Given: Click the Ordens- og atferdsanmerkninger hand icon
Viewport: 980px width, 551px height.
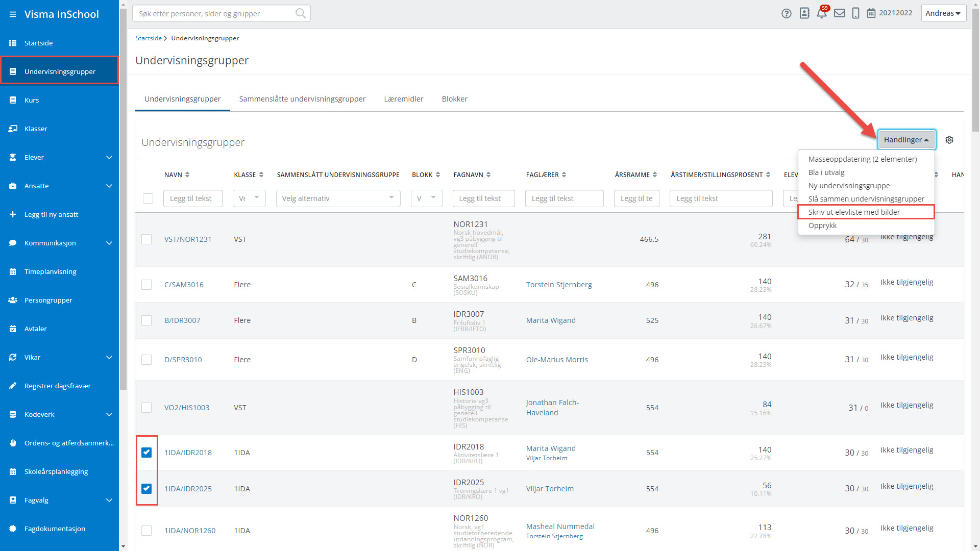Looking at the screenshot, I should pyautogui.click(x=13, y=443).
